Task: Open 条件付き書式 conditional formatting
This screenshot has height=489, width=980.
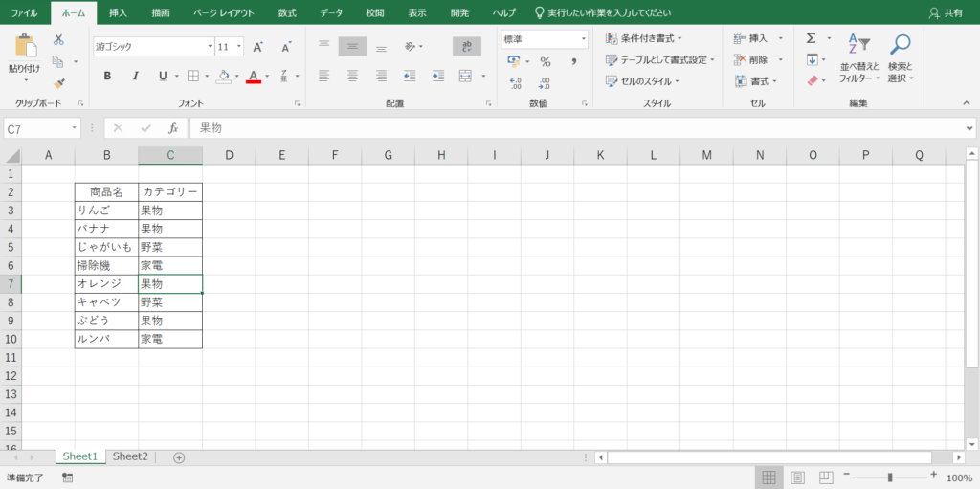Action: [644, 39]
